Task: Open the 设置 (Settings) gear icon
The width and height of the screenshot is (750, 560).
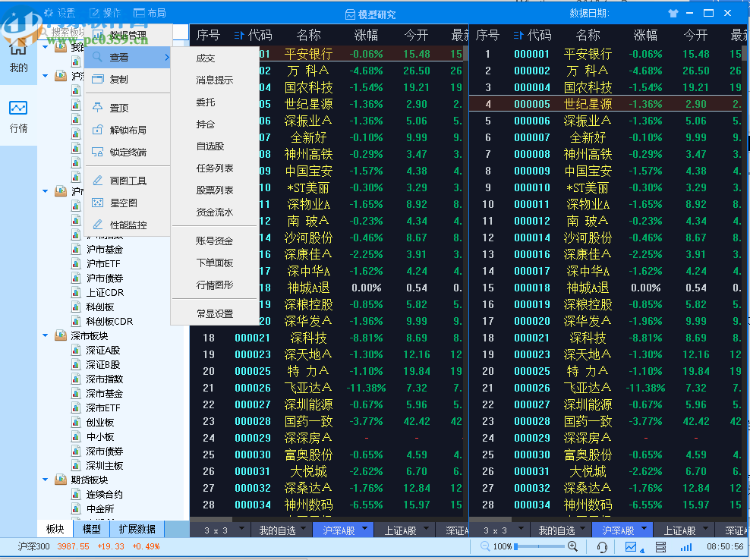Action: 49,12
